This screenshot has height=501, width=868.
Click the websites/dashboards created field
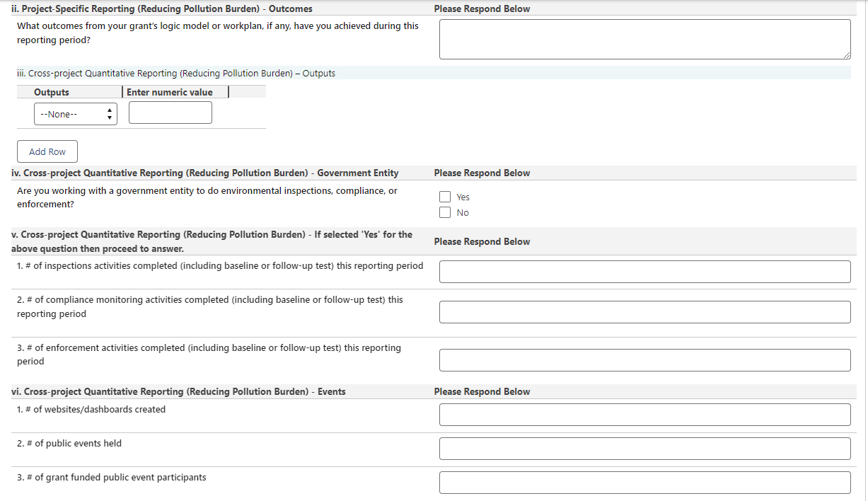[x=644, y=415]
